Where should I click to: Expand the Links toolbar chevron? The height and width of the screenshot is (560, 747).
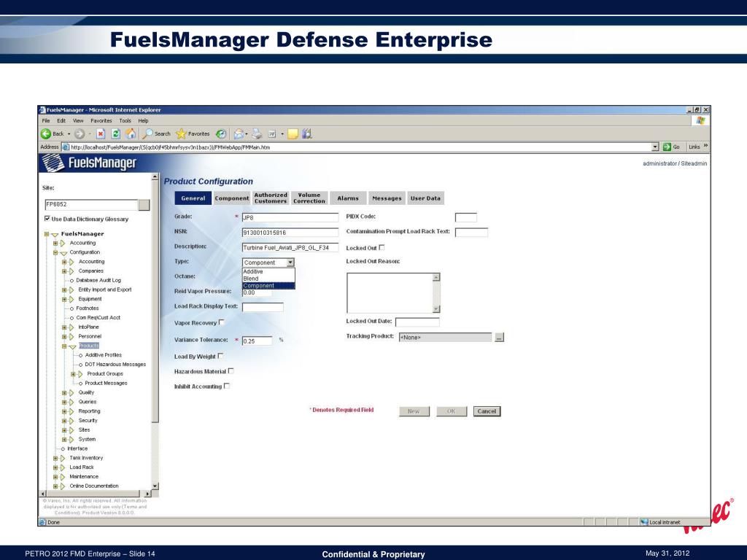tap(705, 146)
